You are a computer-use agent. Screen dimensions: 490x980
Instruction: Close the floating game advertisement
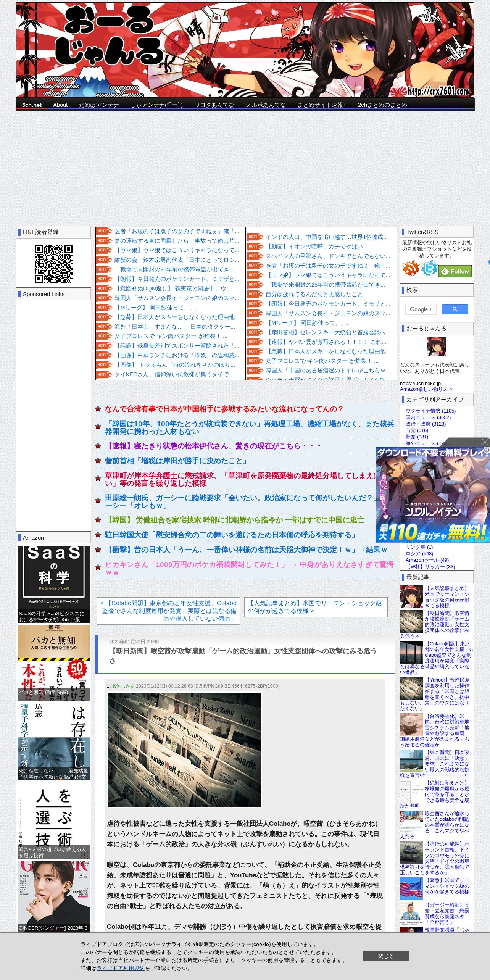pyautogui.click(x=485, y=442)
